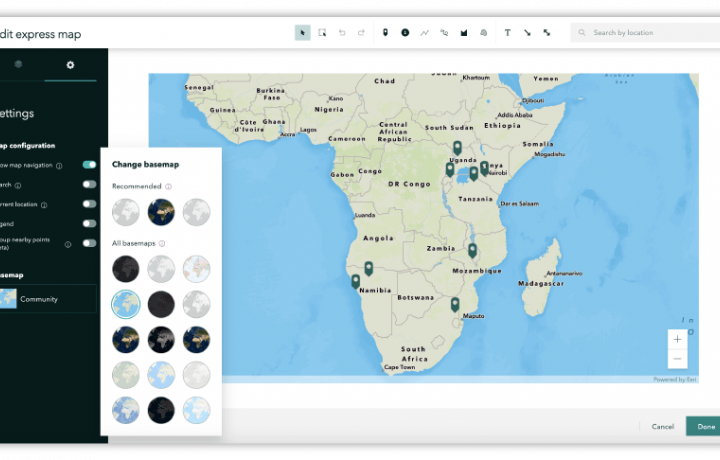Select the double-headed arrow tool
This screenshot has width=720, height=460.
click(547, 33)
